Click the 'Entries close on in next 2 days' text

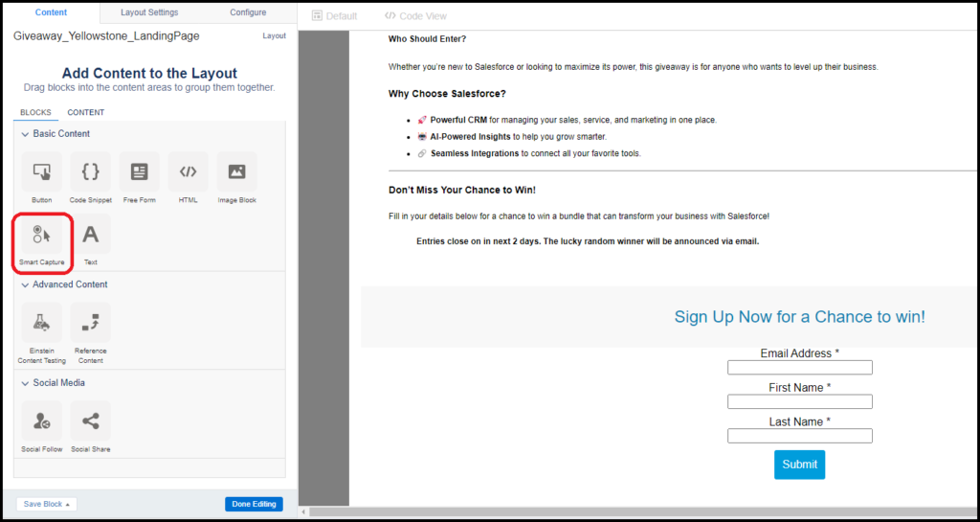pyautogui.click(x=588, y=241)
